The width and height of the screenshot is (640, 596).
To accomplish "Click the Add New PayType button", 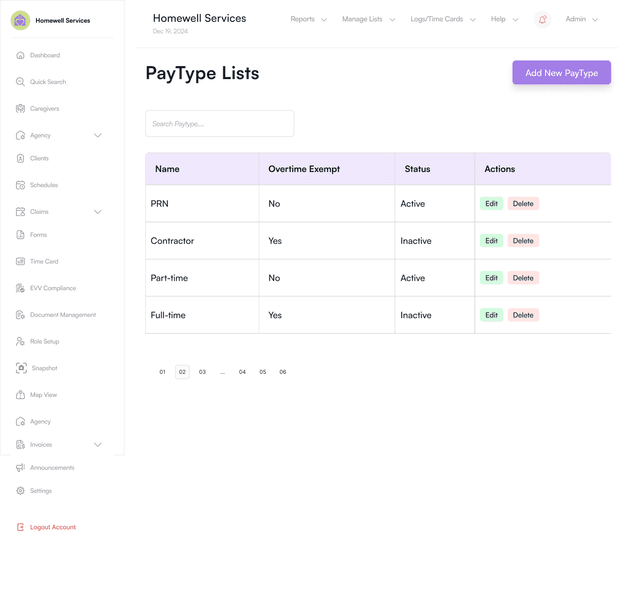I will click(x=561, y=73).
